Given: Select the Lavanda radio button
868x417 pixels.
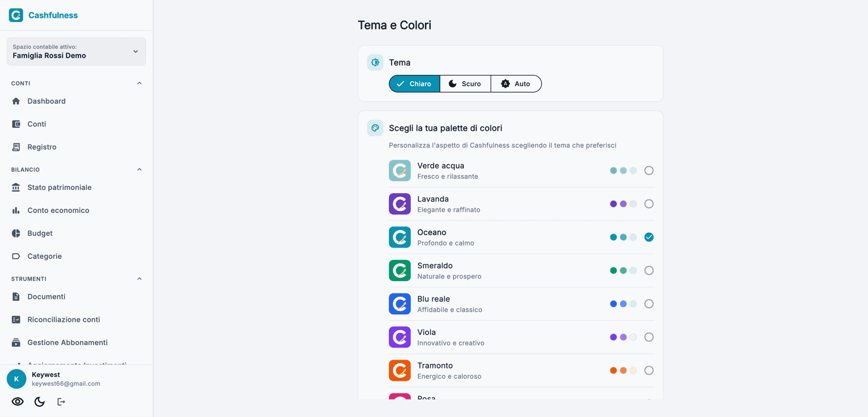Looking at the screenshot, I should coord(649,204).
